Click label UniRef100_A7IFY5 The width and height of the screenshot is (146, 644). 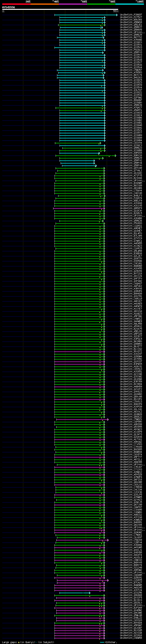[x=131, y=175]
